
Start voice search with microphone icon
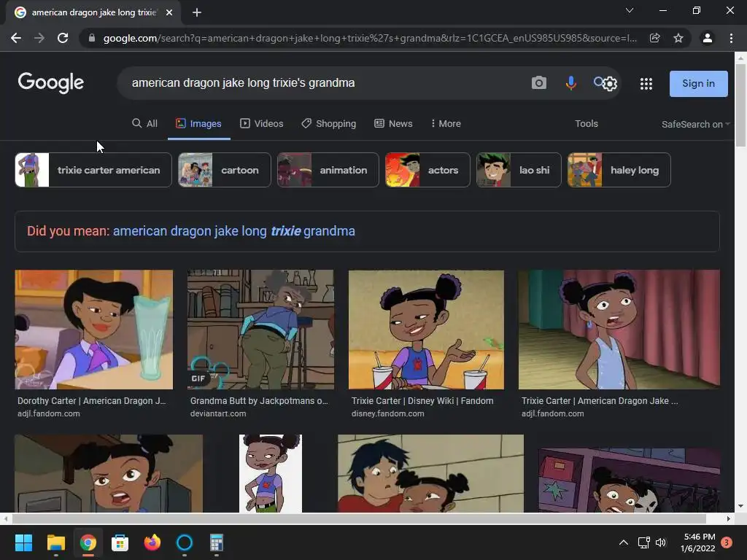pos(570,83)
